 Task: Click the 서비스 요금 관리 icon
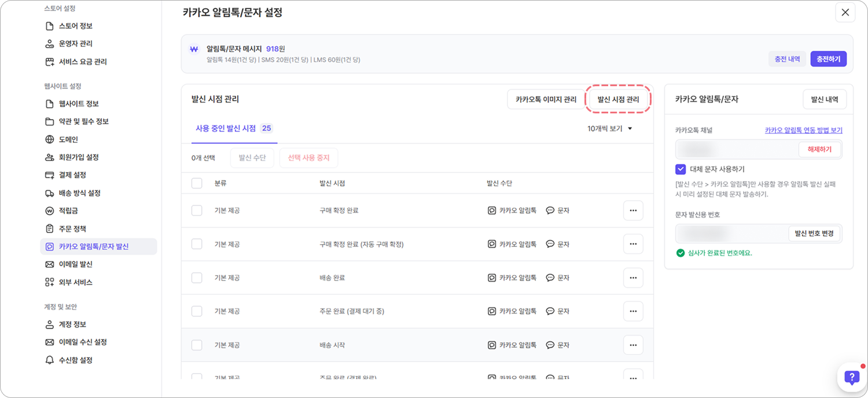pos(49,62)
